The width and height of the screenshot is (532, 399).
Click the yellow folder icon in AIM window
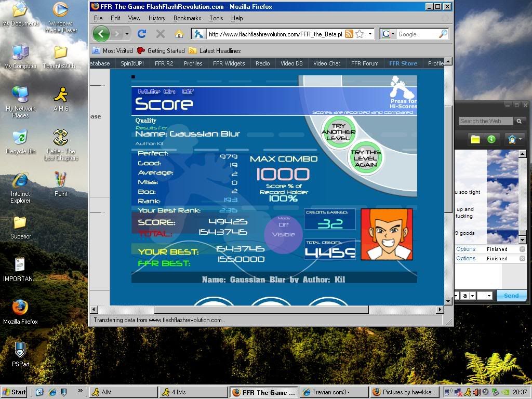tap(475, 139)
